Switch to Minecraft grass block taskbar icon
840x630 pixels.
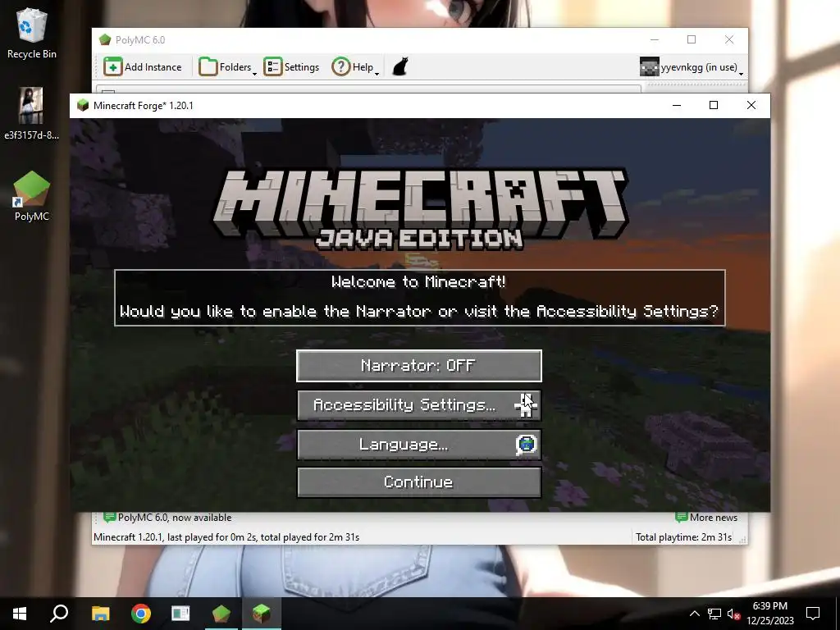coord(262,614)
